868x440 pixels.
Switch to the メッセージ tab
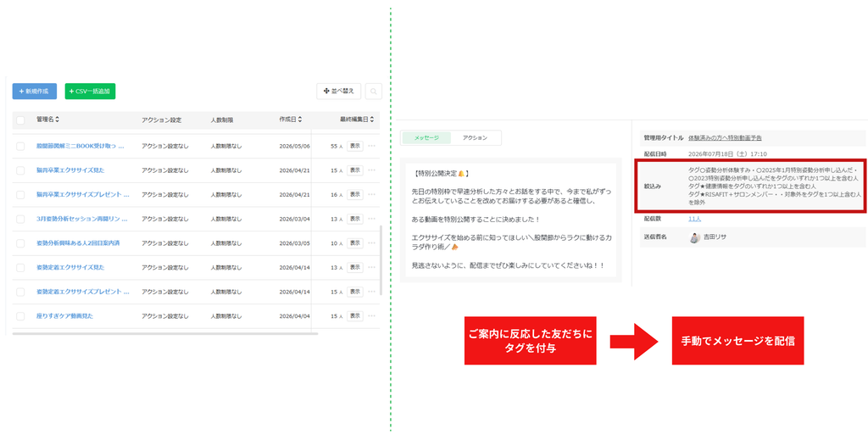[x=426, y=138]
